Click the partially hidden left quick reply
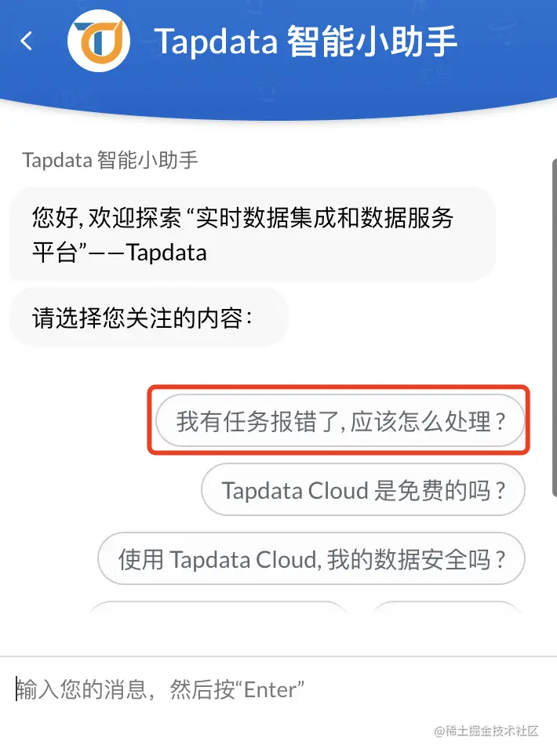 [x=218, y=607]
